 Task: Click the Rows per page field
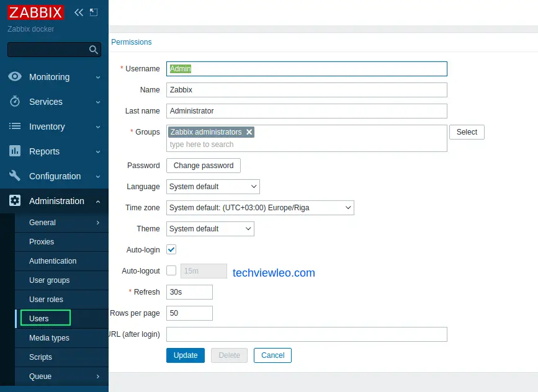(x=189, y=313)
